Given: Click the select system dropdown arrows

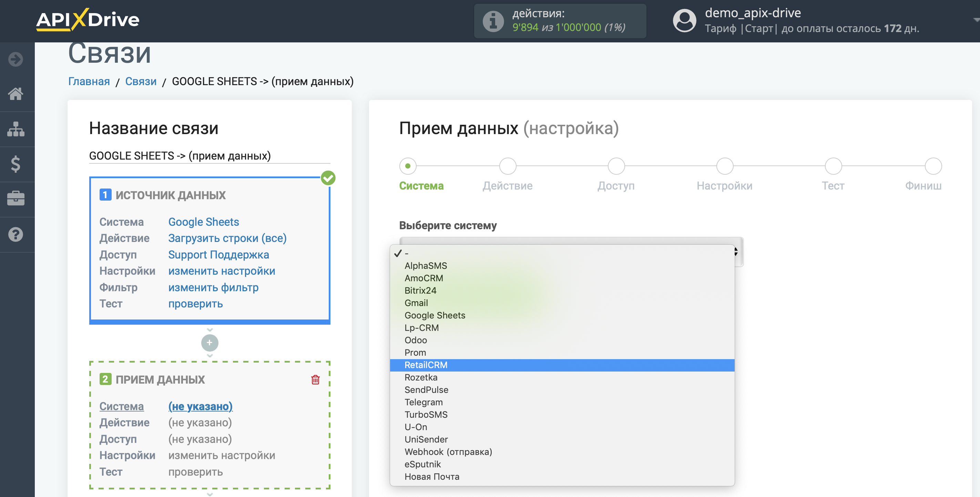Looking at the screenshot, I should [x=736, y=252].
